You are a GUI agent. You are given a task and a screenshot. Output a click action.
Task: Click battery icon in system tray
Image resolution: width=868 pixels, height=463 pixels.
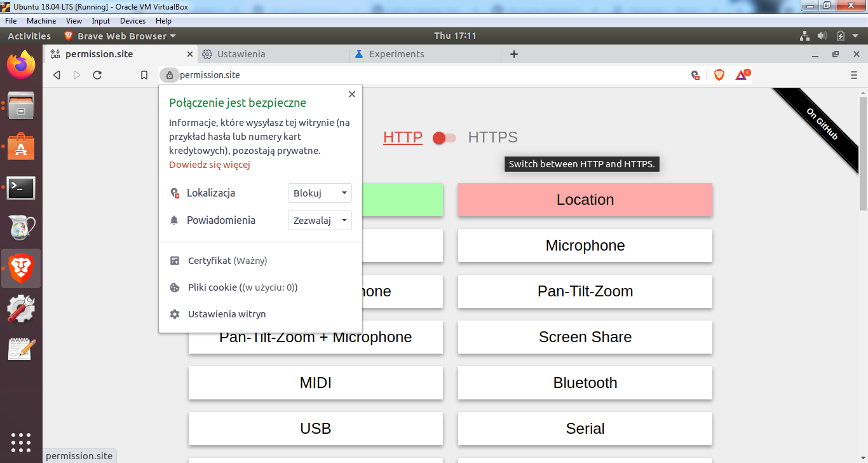pos(840,36)
